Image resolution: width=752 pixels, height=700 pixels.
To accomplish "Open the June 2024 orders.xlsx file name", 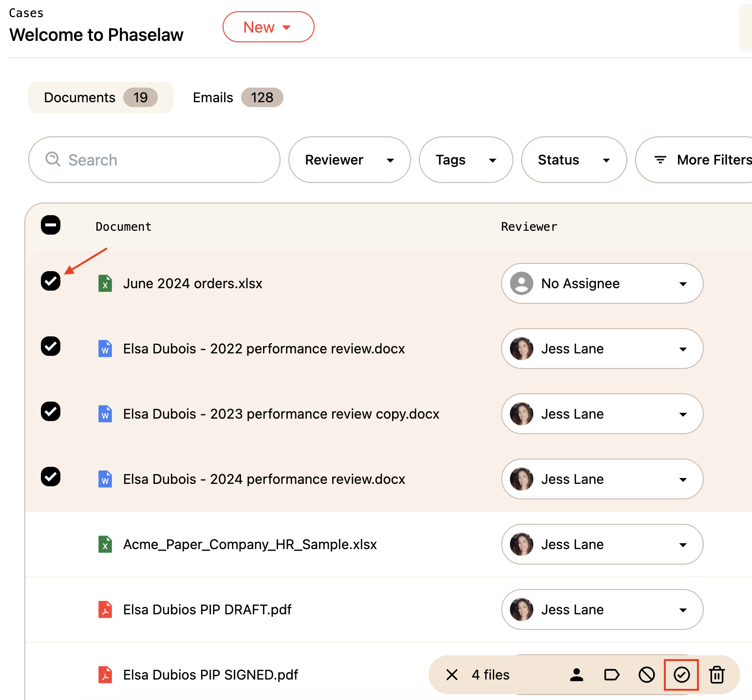I will pyautogui.click(x=193, y=283).
